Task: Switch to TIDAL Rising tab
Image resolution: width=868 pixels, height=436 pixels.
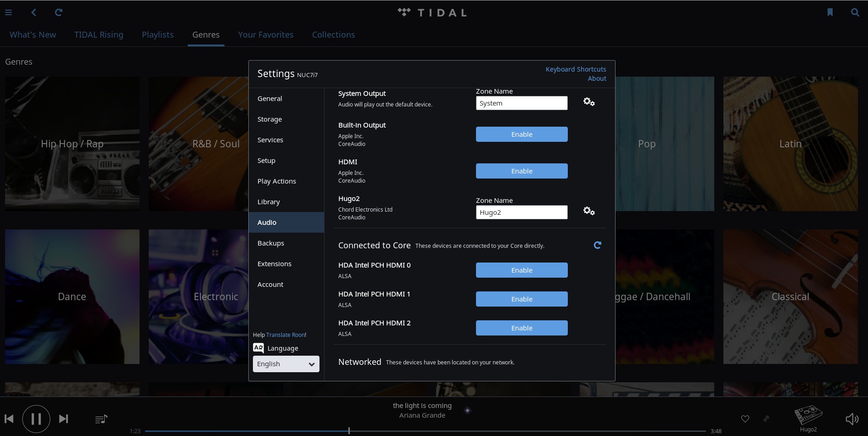Action: tap(99, 35)
